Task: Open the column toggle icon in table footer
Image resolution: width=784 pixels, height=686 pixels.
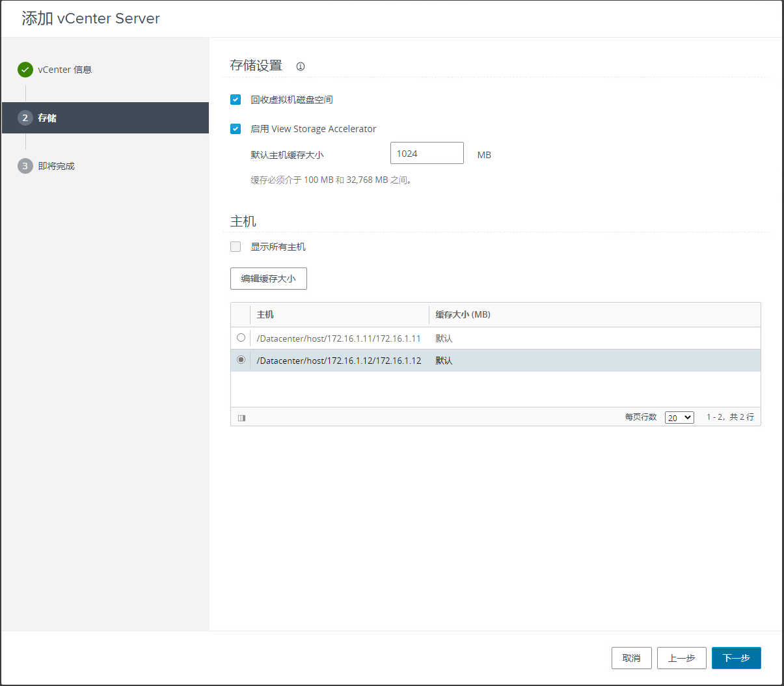Action: [241, 418]
